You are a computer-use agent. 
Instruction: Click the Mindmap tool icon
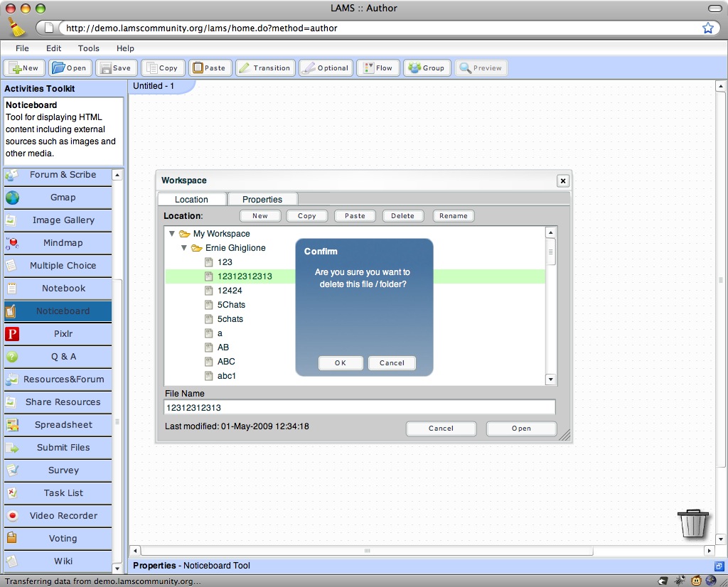tap(12, 243)
